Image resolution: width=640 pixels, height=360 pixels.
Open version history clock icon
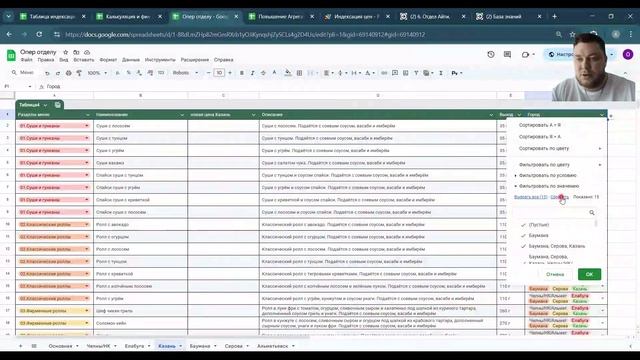tap(491, 54)
